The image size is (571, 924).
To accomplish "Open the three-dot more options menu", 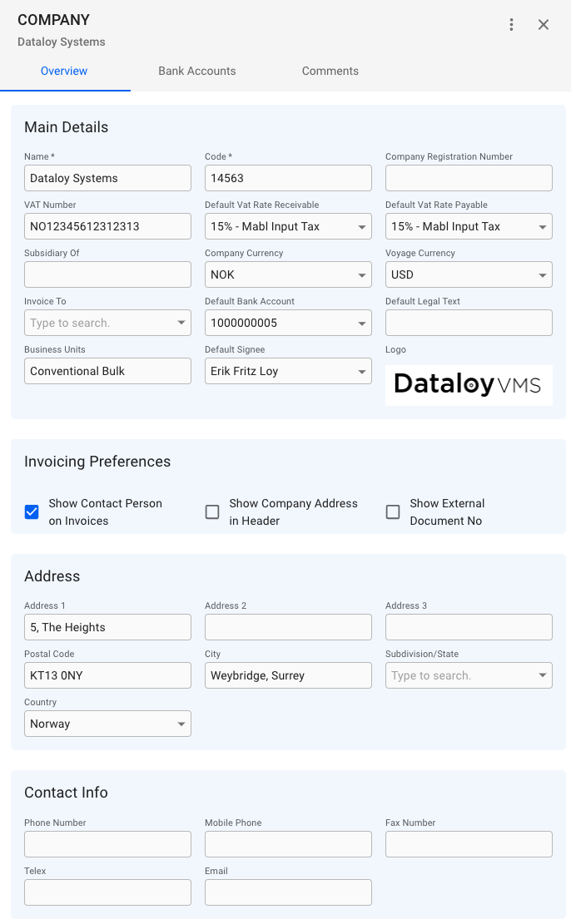I will click(x=511, y=25).
